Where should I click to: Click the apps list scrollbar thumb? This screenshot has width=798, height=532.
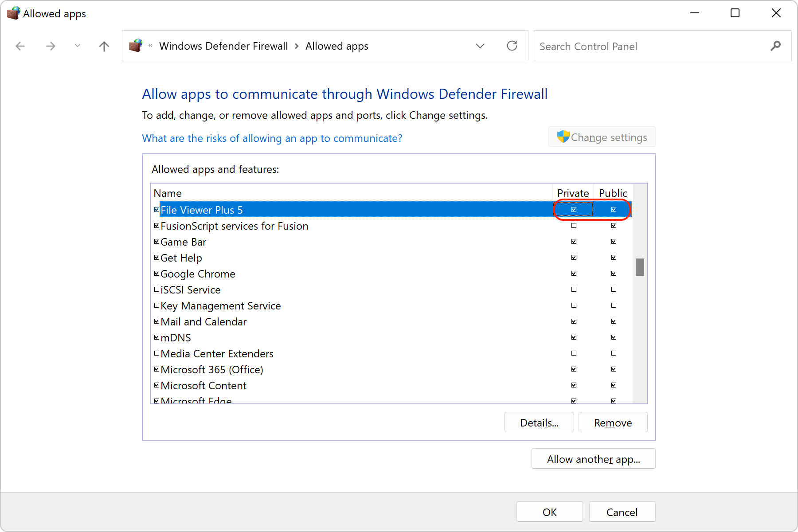tap(640, 267)
